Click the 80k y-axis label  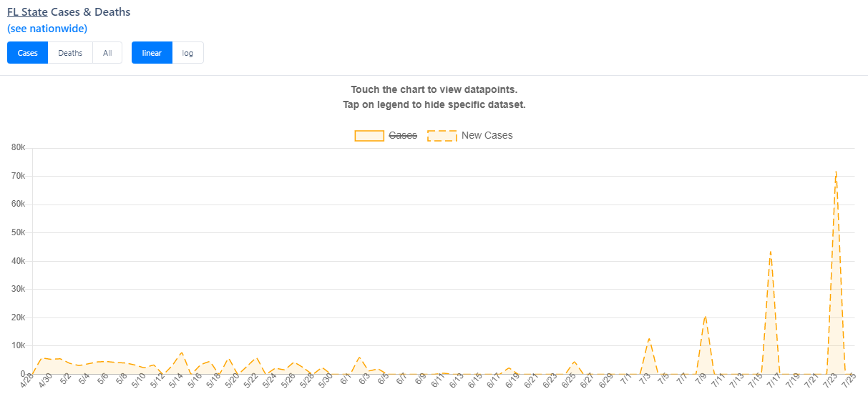click(x=18, y=147)
